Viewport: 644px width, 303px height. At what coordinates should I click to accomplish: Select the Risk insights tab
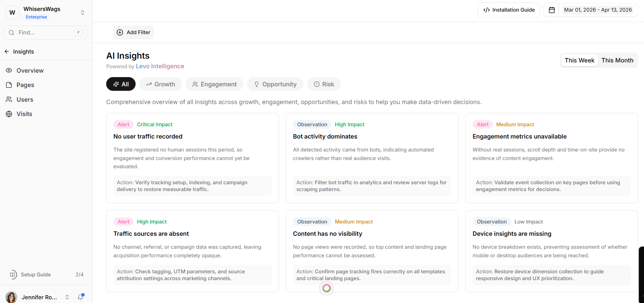(x=324, y=84)
